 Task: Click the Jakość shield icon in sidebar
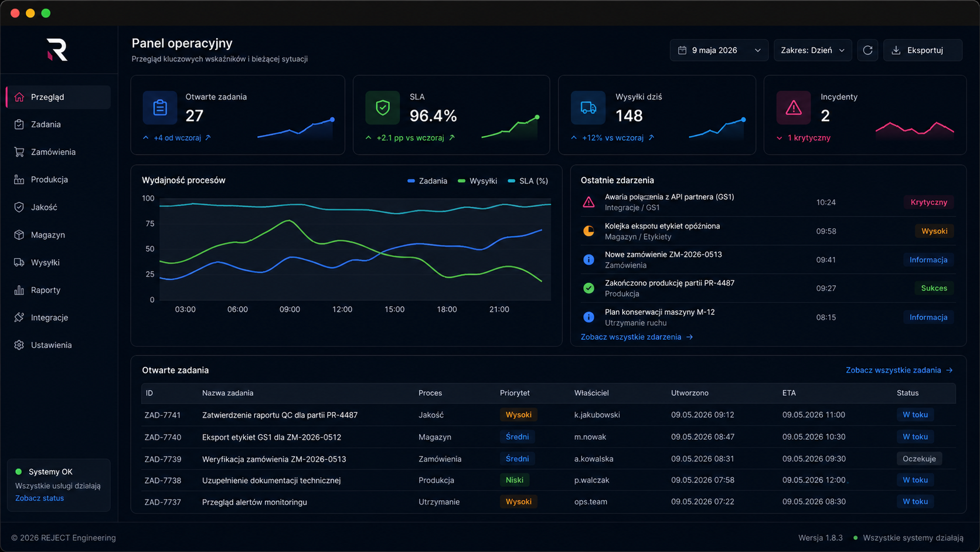coord(19,207)
